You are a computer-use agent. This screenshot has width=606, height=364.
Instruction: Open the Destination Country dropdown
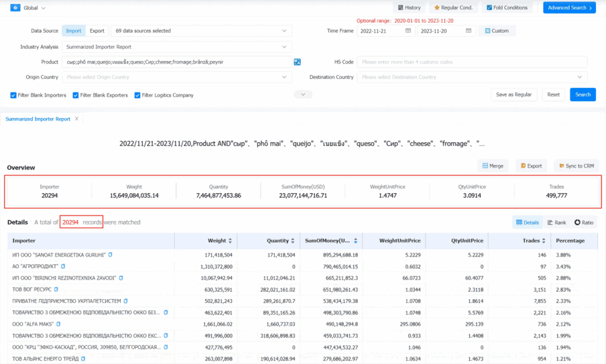472,77
